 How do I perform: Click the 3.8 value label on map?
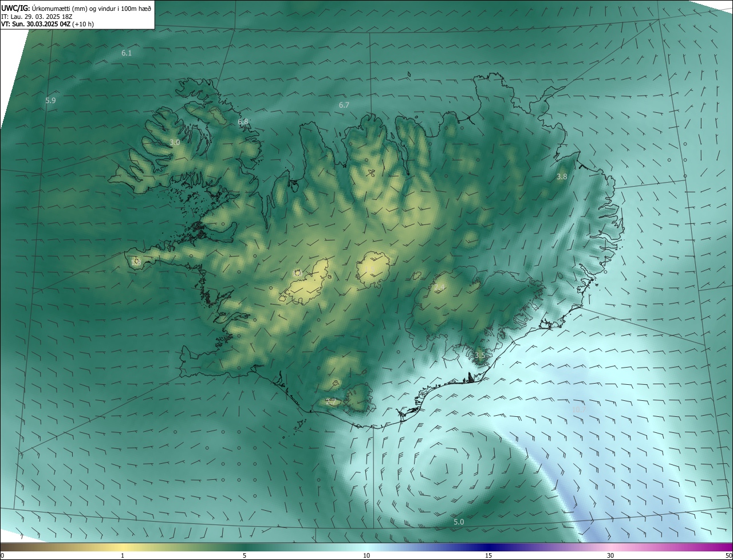point(562,178)
